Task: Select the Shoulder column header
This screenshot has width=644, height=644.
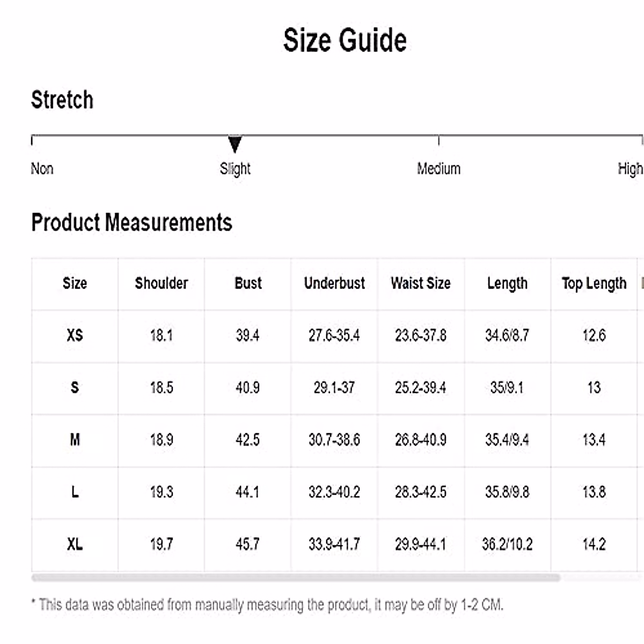Action: [161, 283]
